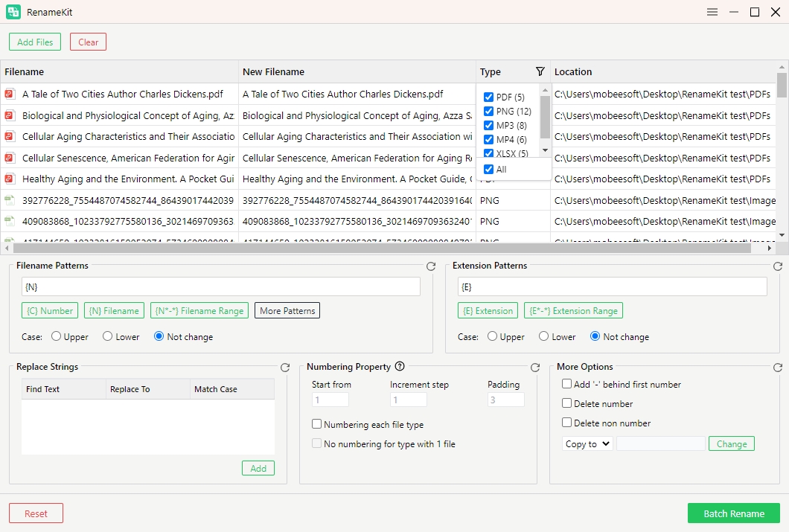Uncheck the PNG (12) filter checkbox
Viewport: 789px width, 532px height.
[488, 112]
